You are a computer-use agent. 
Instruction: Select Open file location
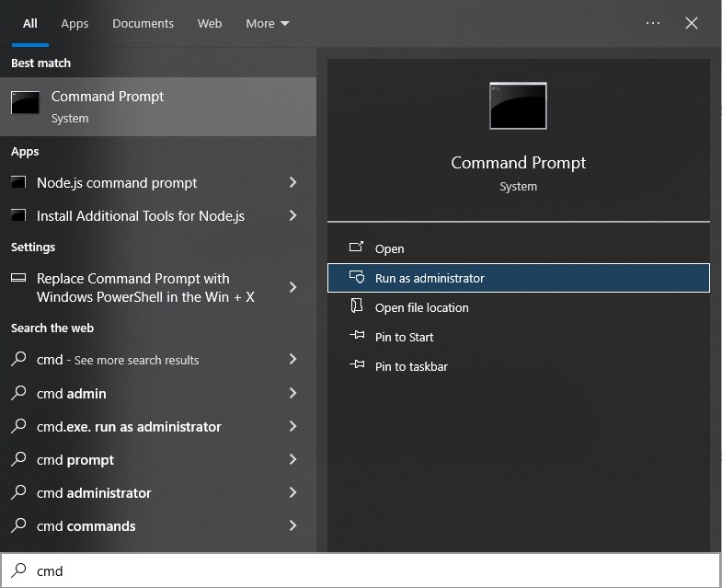coord(519,307)
